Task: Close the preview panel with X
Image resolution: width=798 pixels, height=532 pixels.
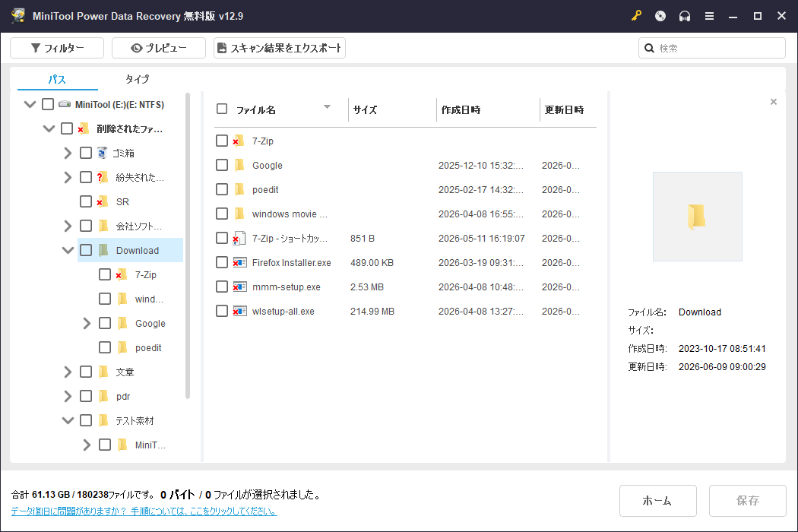Action: (774, 102)
